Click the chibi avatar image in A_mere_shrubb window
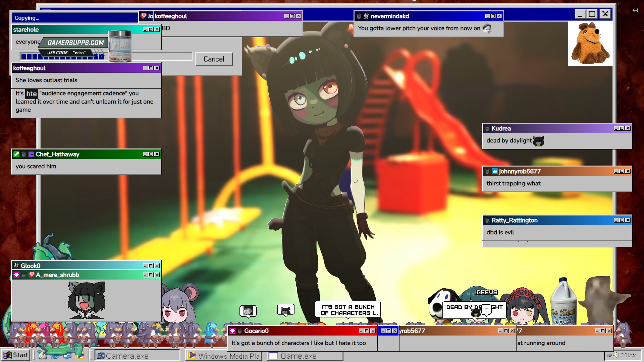Viewport: 644px width, 362px height. (87, 300)
